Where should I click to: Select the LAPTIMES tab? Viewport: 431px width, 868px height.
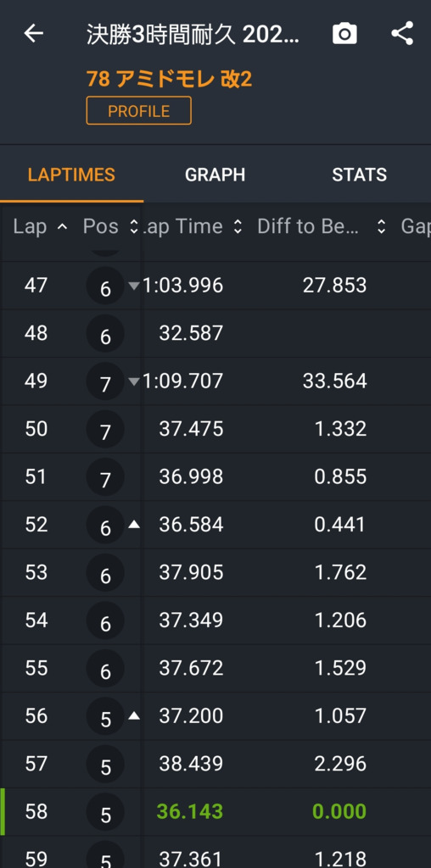coord(71,175)
